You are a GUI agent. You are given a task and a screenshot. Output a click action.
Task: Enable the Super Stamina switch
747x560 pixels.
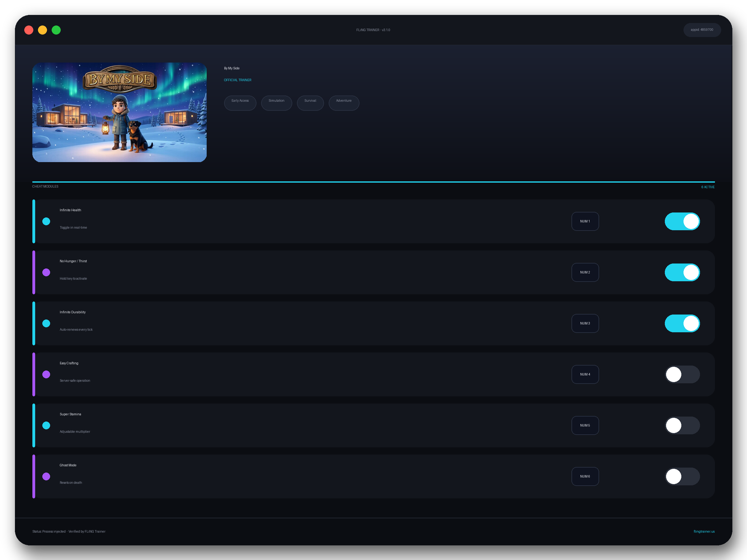[x=682, y=425]
